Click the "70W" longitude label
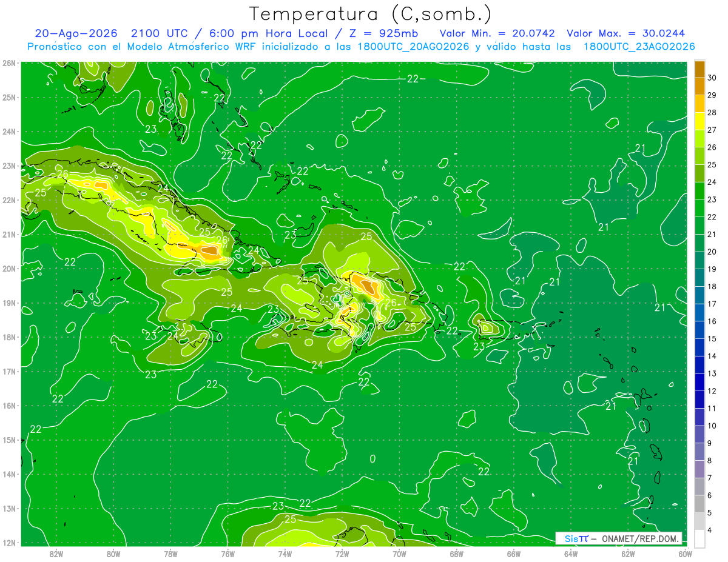 [x=399, y=554]
